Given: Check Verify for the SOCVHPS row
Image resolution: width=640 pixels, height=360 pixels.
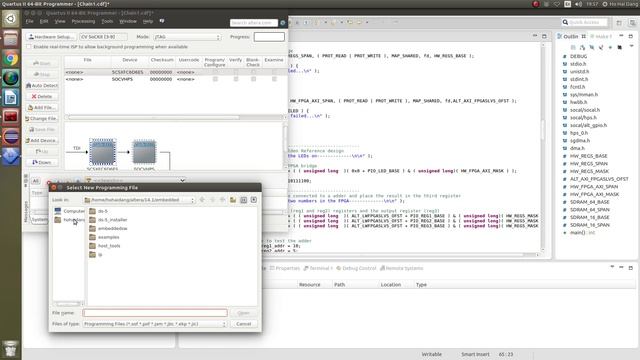Looking at the screenshot, I should (x=236, y=79).
